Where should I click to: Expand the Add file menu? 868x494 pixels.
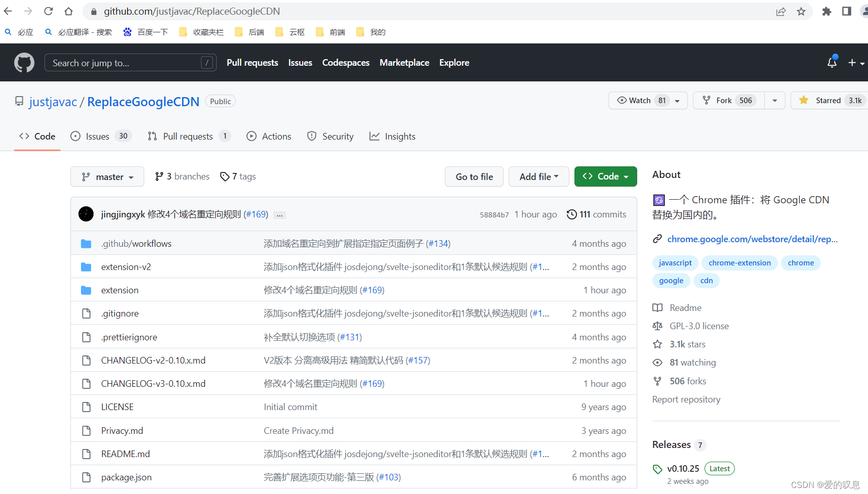pos(539,176)
